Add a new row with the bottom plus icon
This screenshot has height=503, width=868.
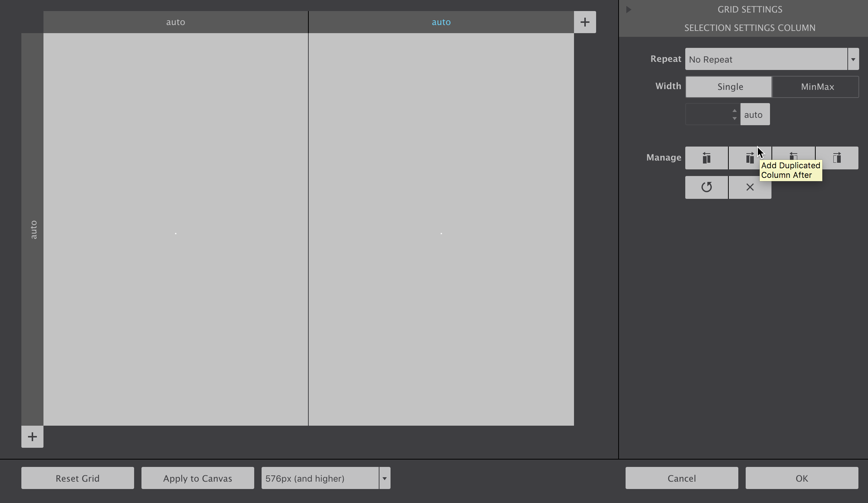[x=32, y=437]
